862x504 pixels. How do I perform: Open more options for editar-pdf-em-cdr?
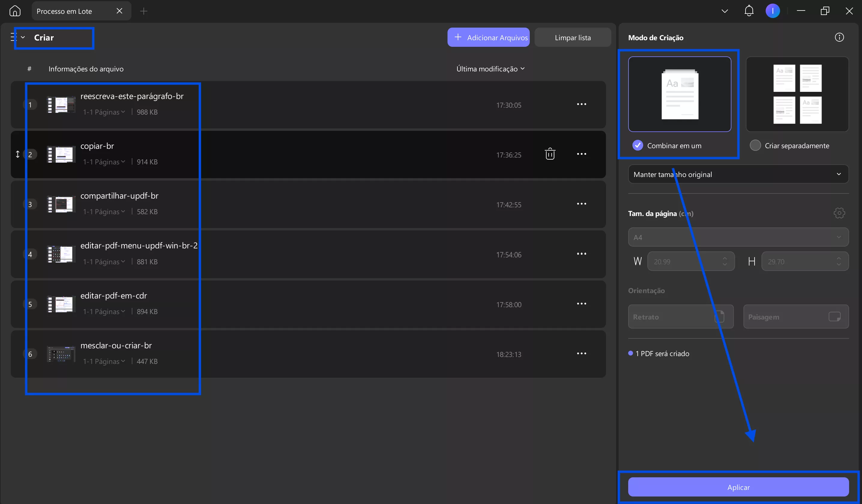coord(581,304)
